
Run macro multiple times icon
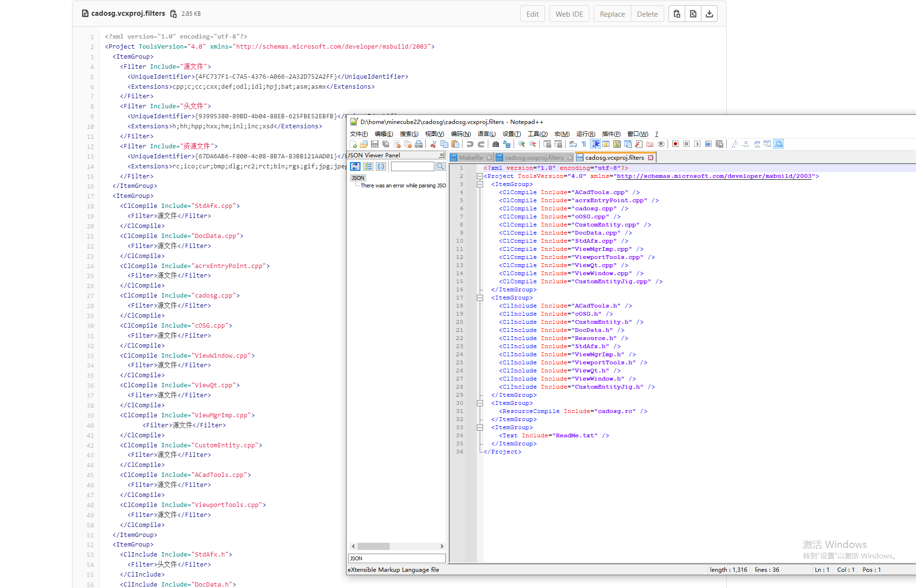click(x=708, y=144)
